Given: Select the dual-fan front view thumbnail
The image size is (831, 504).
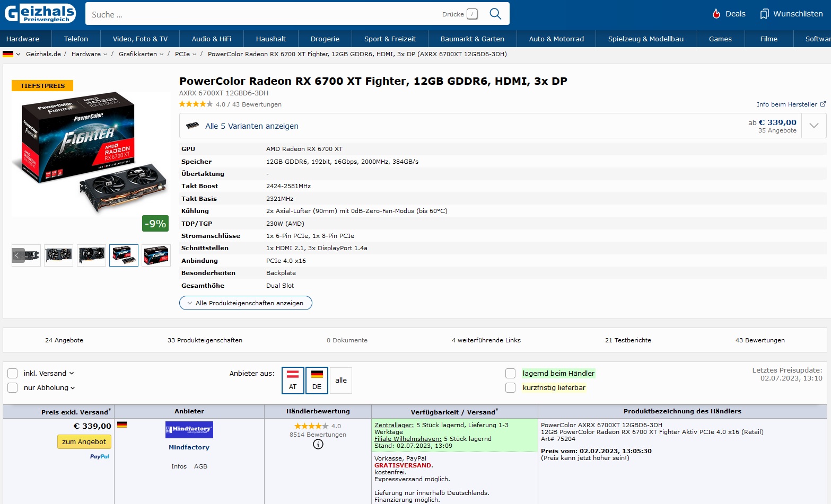Looking at the screenshot, I should 58,255.
